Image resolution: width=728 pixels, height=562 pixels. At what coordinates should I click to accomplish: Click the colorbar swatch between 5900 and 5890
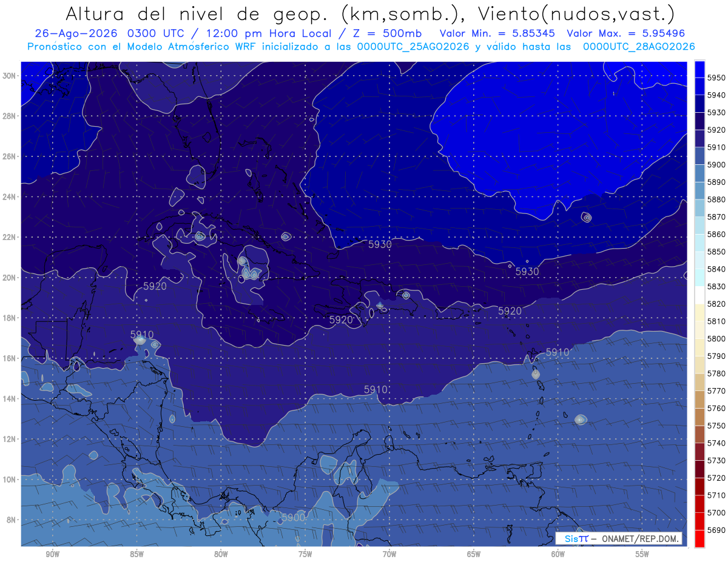[699, 173]
